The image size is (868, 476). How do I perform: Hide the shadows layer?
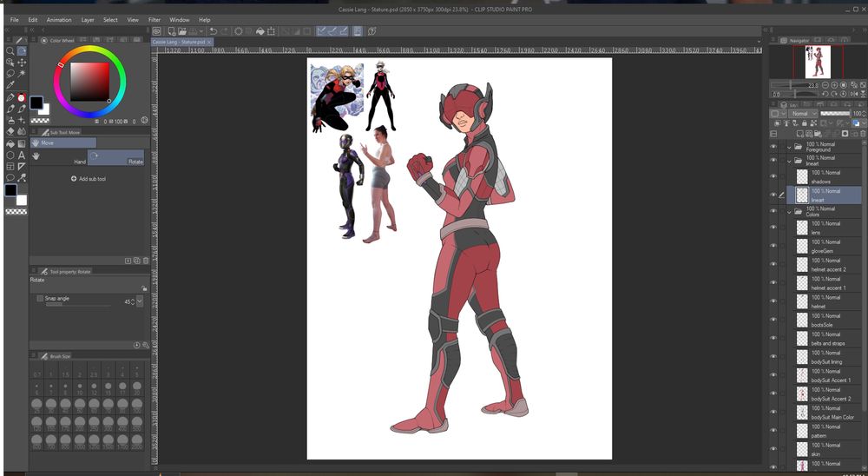(x=773, y=176)
